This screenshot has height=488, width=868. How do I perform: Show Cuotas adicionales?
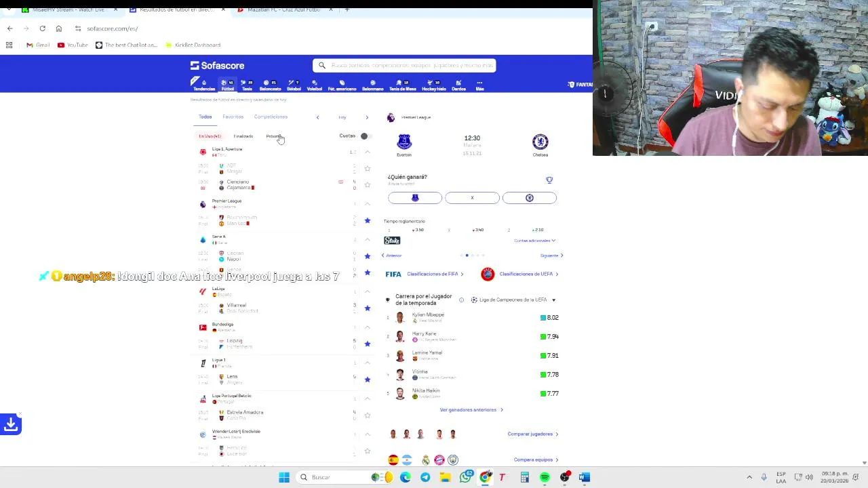pyautogui.click(x=534, y=241)
